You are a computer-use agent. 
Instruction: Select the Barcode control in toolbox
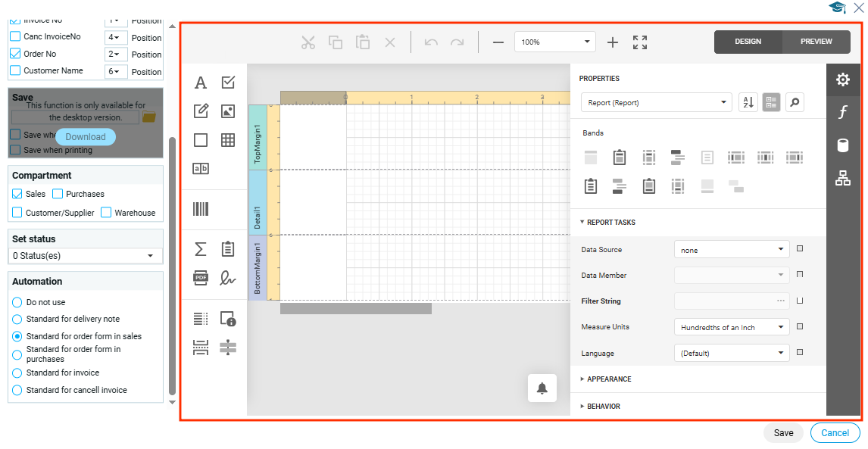201,210
